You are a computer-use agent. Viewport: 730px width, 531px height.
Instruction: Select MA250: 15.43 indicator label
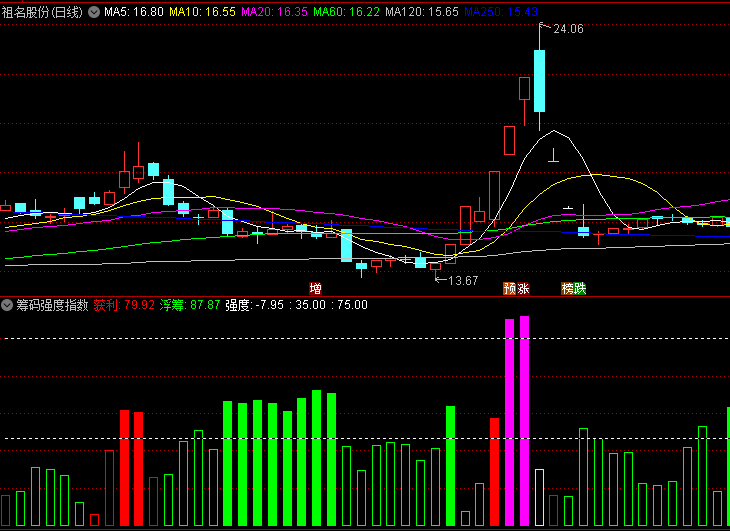[x=501, y=12]
